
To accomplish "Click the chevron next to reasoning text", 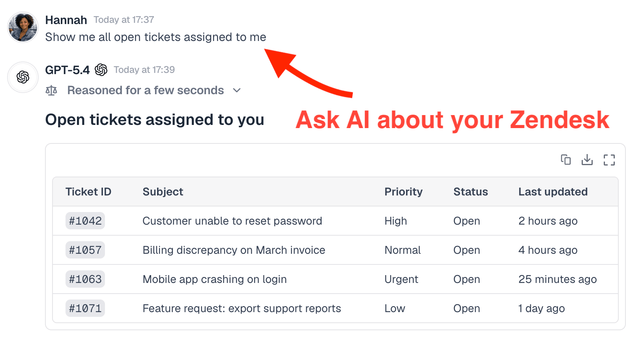I will 237,90.
